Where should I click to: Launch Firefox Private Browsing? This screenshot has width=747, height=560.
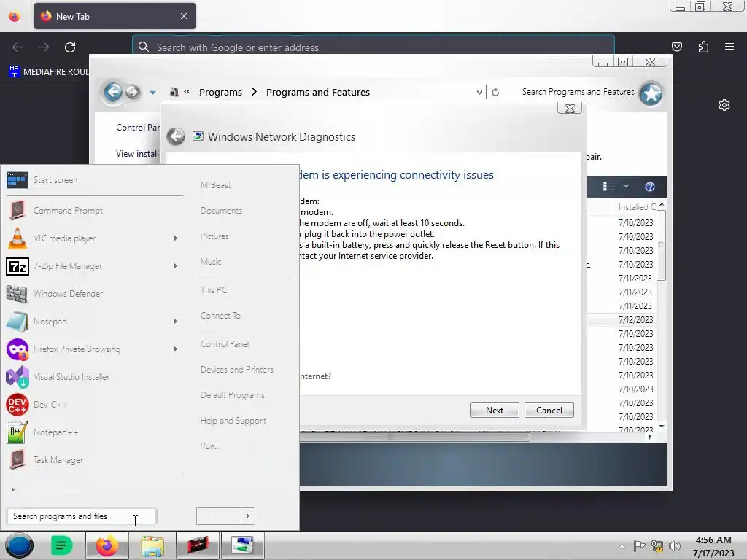click(94, 349)
